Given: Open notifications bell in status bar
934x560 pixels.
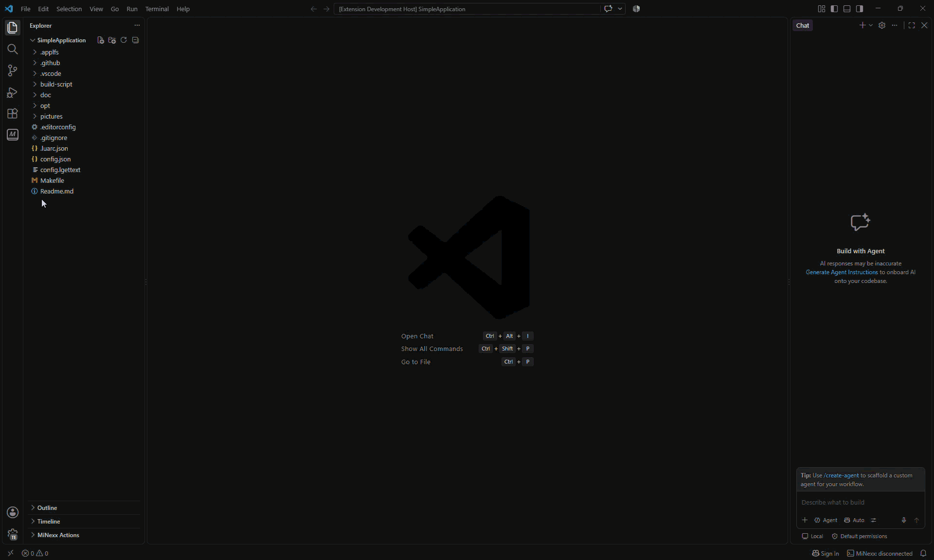Looking at the screenshot, I should [923, 553].
